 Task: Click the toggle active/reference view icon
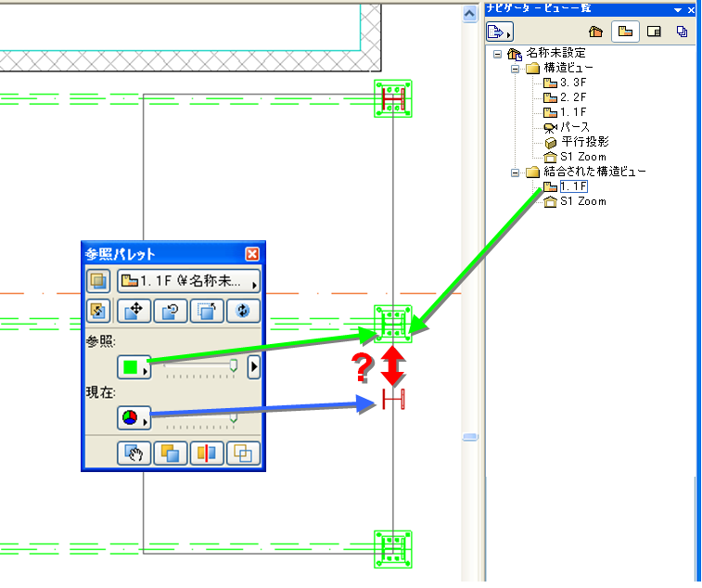coord(170,454)
